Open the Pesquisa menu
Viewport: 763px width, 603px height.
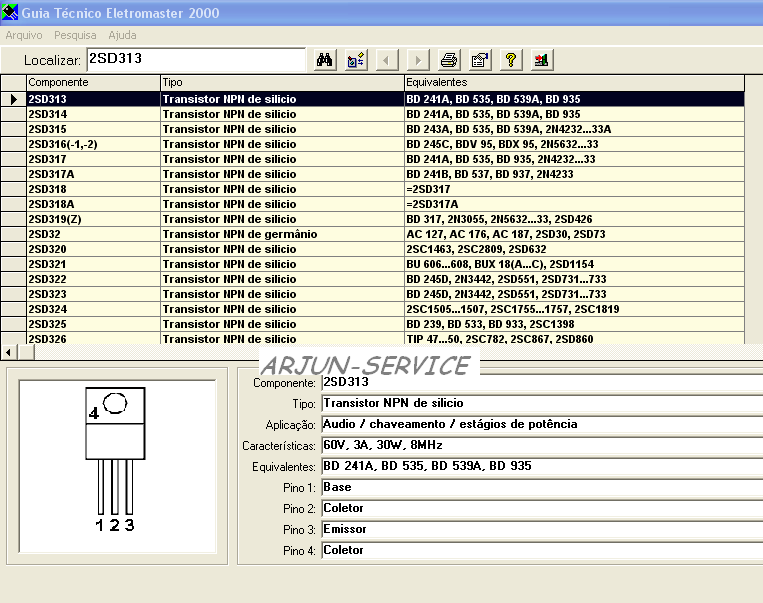pyautogui.click(x=75, y=35)
